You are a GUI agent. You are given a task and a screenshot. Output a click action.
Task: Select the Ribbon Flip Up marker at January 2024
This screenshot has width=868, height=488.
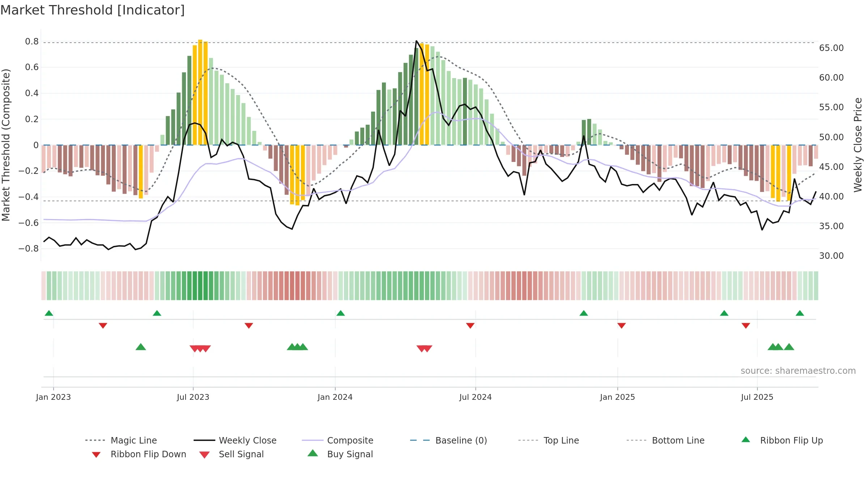[x=341, y=313]
